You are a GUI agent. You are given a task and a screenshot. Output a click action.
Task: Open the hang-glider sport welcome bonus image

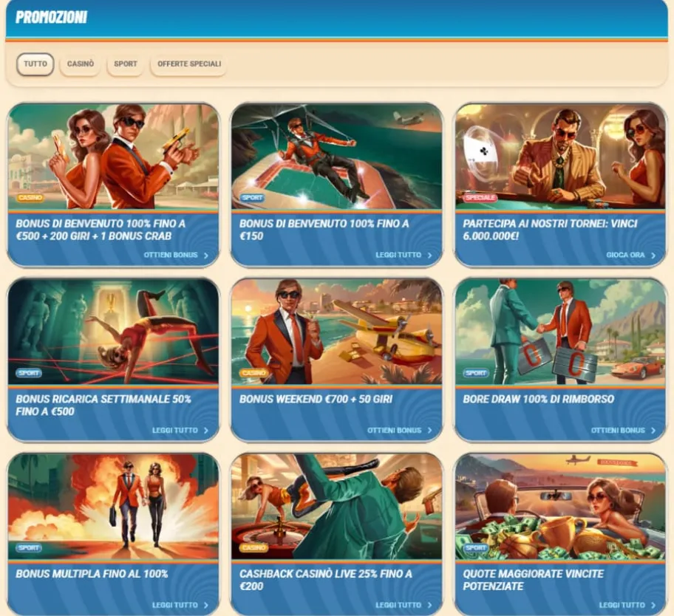[x=336, y=157]
